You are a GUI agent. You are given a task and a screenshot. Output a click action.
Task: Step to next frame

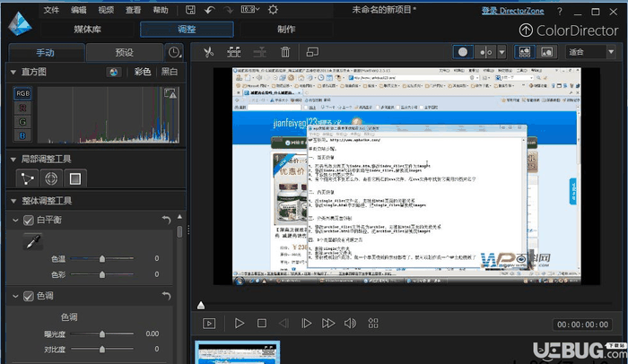(307, 323)
